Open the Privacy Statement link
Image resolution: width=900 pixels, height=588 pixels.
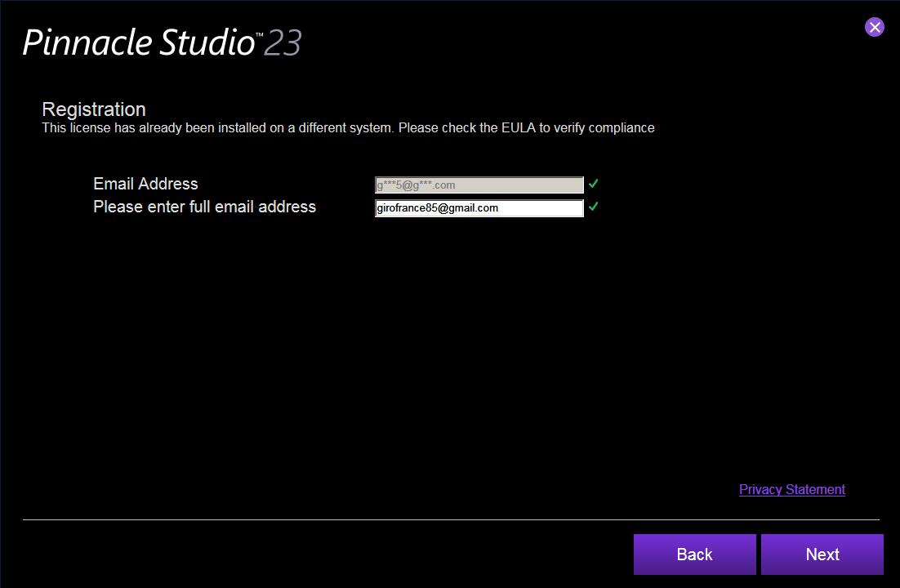(791, 489)
